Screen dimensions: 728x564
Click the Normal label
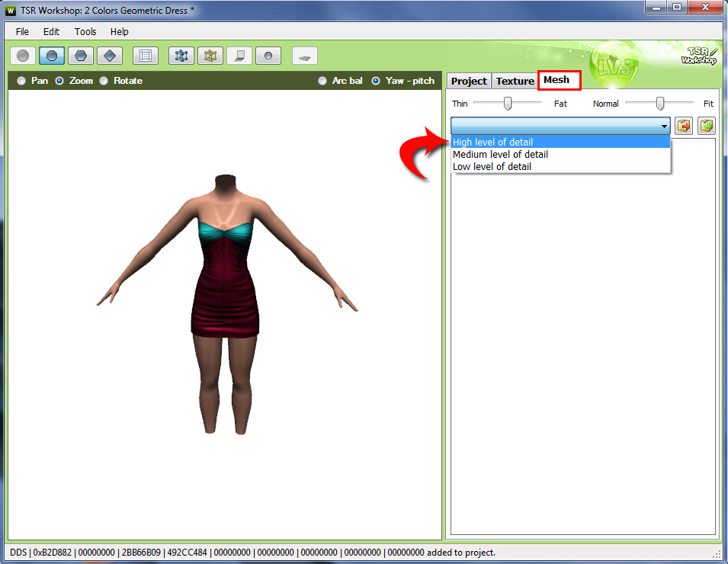(605, 104)
